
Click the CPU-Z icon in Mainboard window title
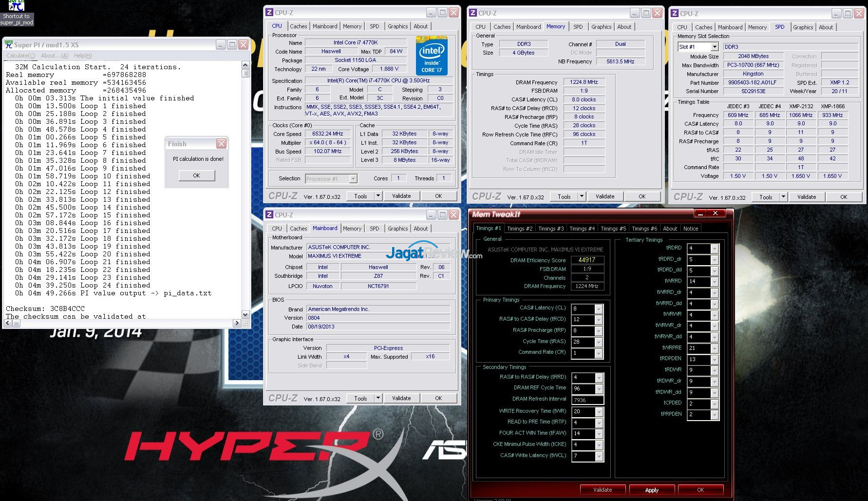pos(269,215)
